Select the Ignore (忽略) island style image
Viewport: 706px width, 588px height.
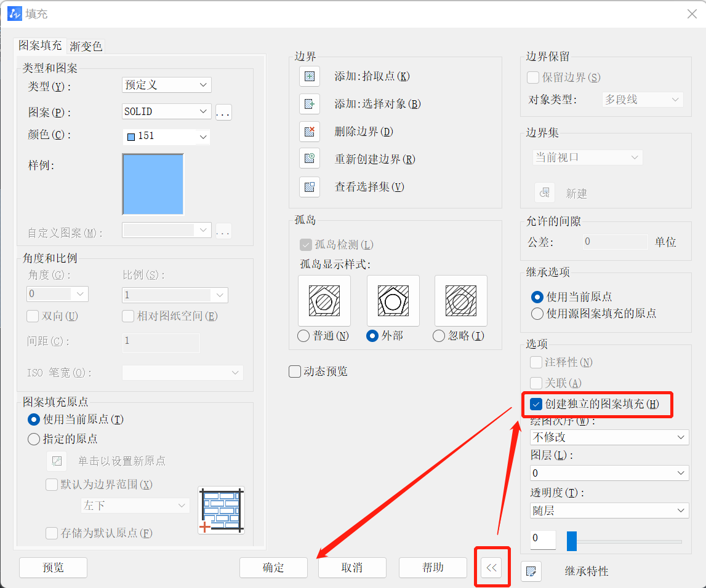(460, 301)
